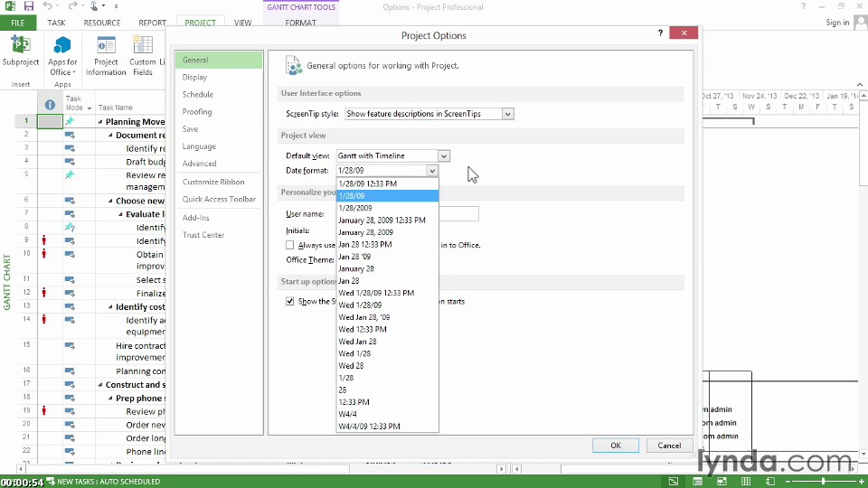Click OK in Project Options
This screenshot has width=868, height=488.
click(616, 446)
